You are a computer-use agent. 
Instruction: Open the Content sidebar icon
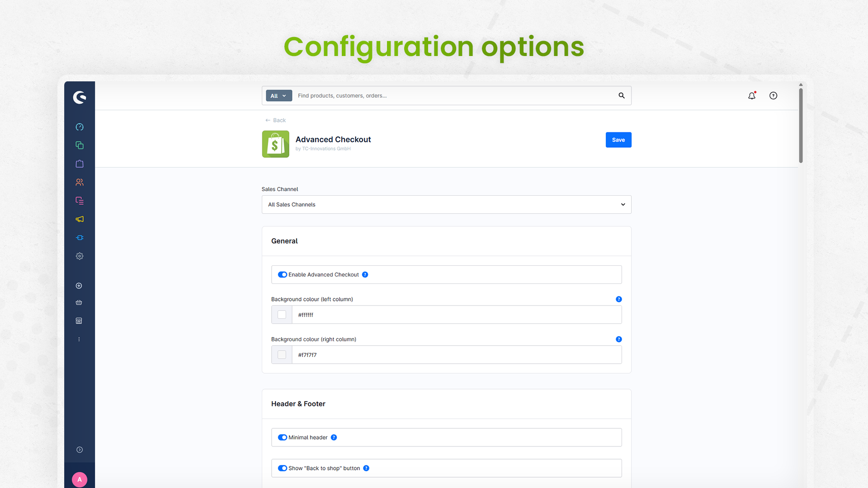click(x=80, y=201)
